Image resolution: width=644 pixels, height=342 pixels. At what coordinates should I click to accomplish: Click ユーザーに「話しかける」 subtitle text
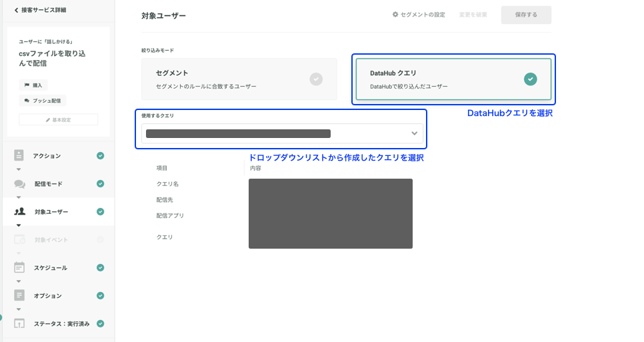[46, 42]
